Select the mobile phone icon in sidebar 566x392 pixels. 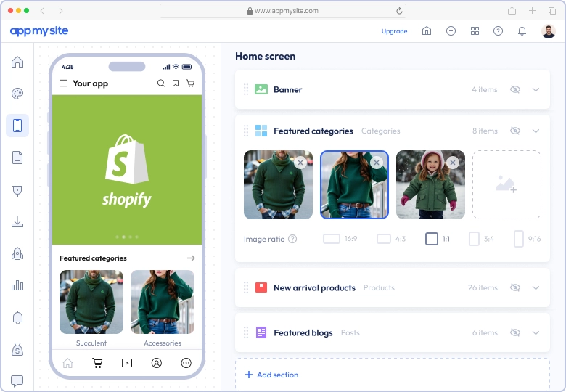point(17,126)
